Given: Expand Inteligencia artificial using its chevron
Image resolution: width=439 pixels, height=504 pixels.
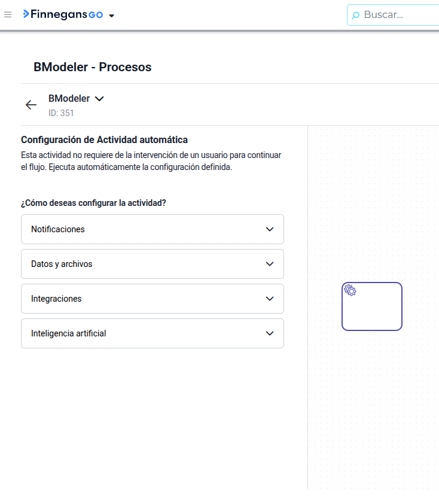Looking at the screenshot, I should pyautogui.click(x=270, y=333).
